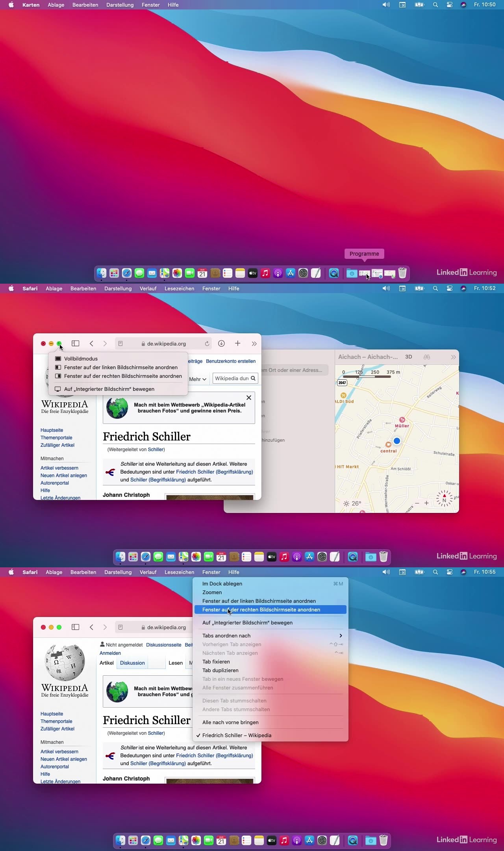The width and height of the screenshot is (504, 851).
Task: Click the Safari downloads arrow icon
Action: point(221,344)
